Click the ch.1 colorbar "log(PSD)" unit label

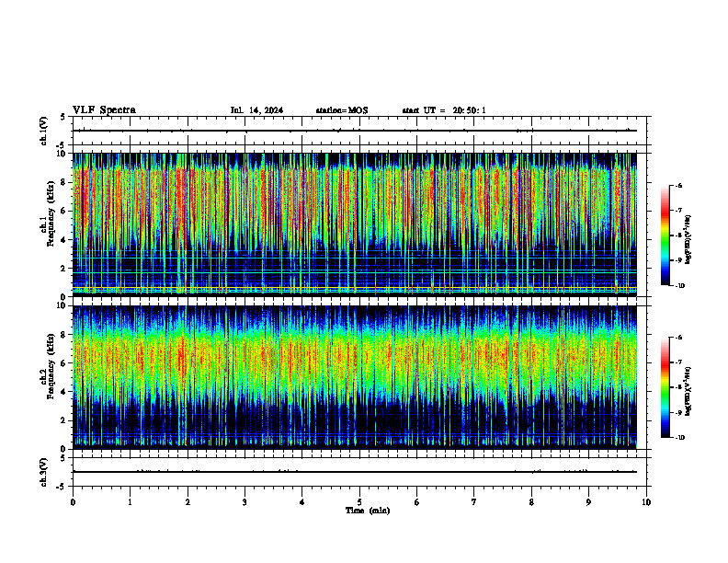(688, 240)
